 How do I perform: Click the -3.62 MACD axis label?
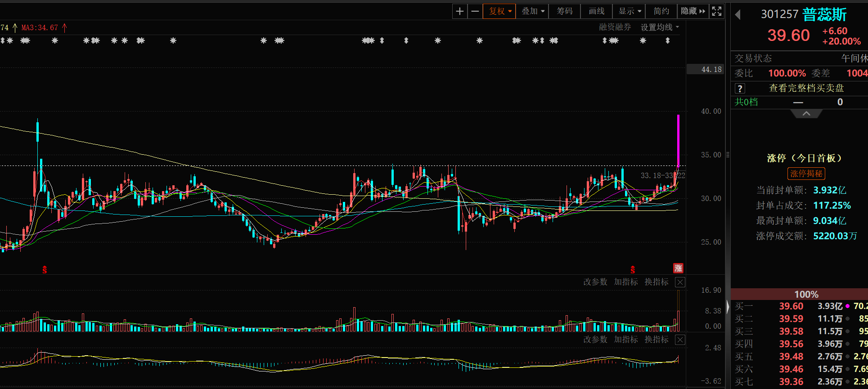pyautogui.click(x=711, y=381)
